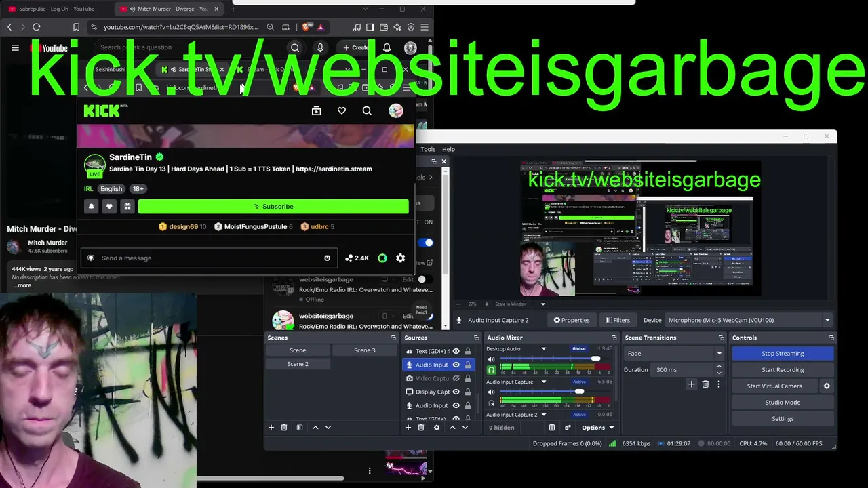Open YouTube hamburger guide menu

15,47
